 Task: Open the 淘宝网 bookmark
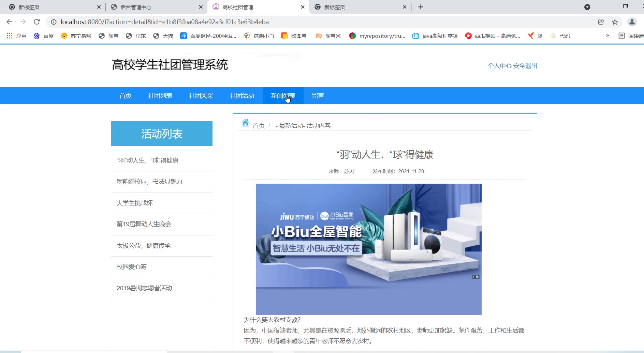(328, 36)
